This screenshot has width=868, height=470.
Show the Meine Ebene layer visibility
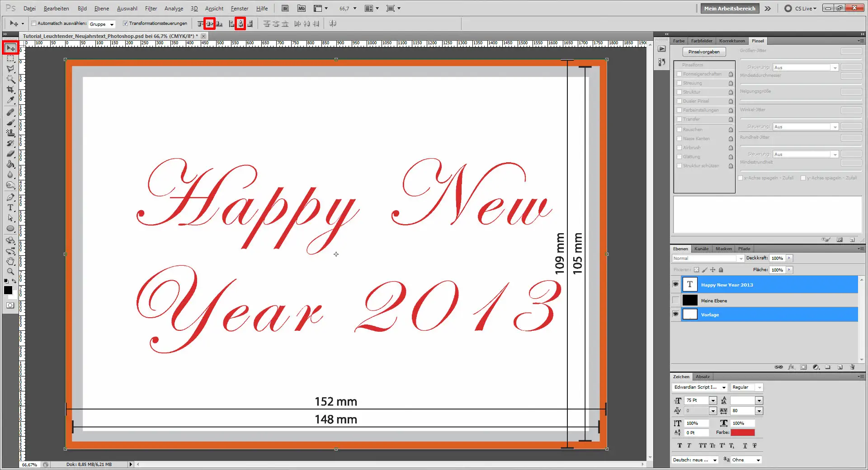(x=675, y=300)
